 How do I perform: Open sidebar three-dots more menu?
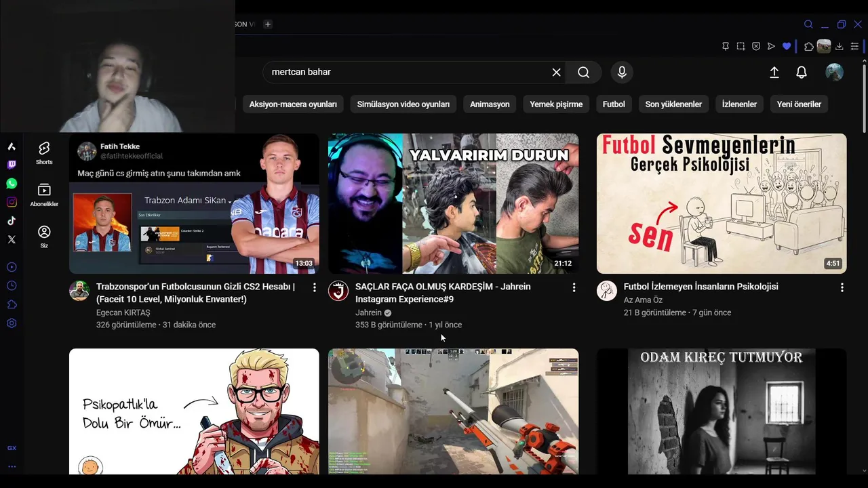point(12,467)
